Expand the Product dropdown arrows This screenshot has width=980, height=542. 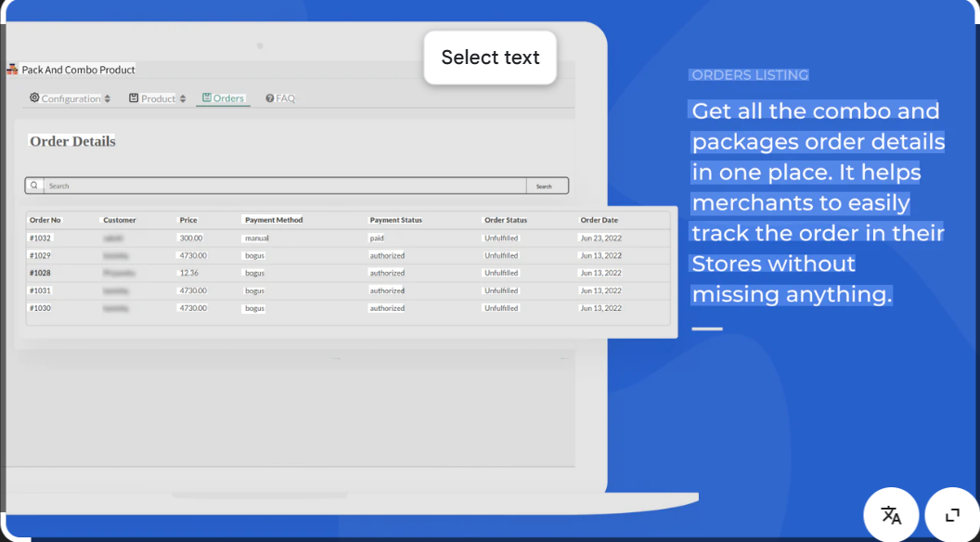(x=184, y=97)
